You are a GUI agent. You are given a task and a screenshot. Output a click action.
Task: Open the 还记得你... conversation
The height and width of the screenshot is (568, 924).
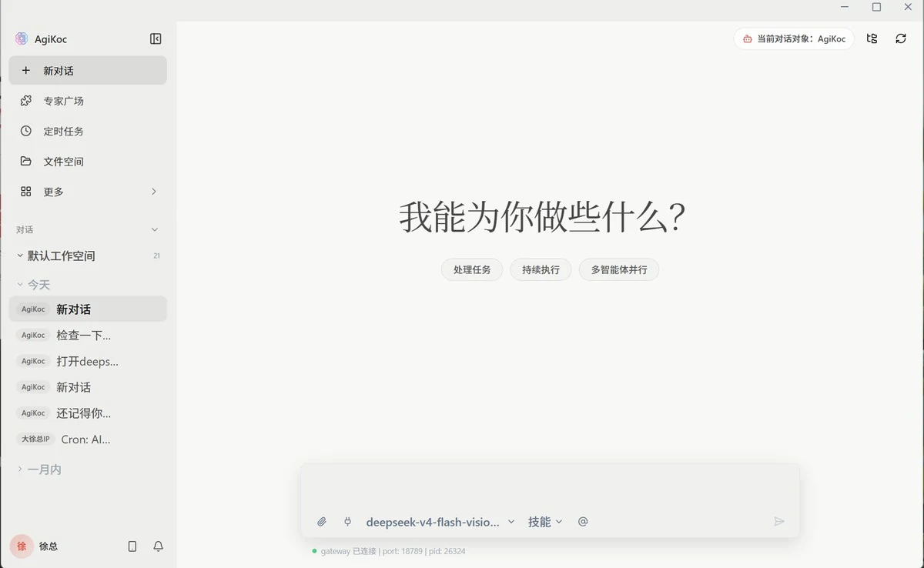88,413
